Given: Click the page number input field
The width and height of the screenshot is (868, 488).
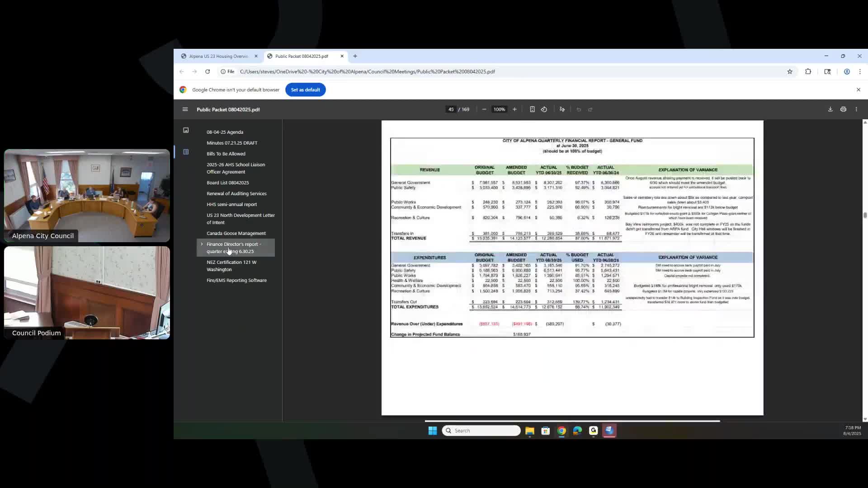Looking at the screenshot, I should pos(451,109).
